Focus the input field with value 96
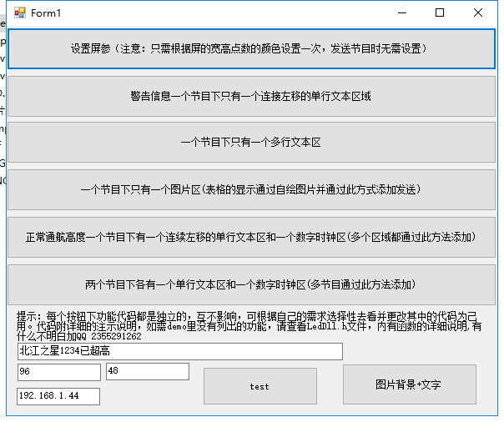The image size is (504, 422). [59, 372]
